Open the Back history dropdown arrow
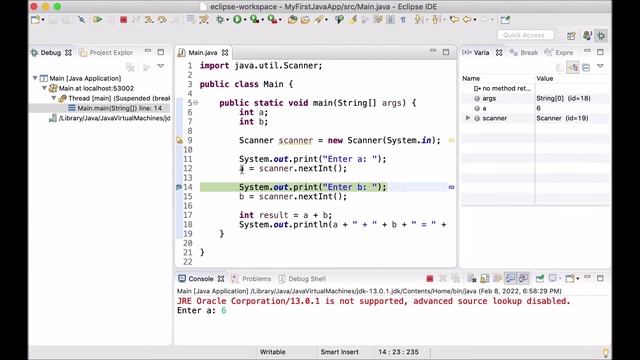Viewport: 640px width, 360px height. 475,20
